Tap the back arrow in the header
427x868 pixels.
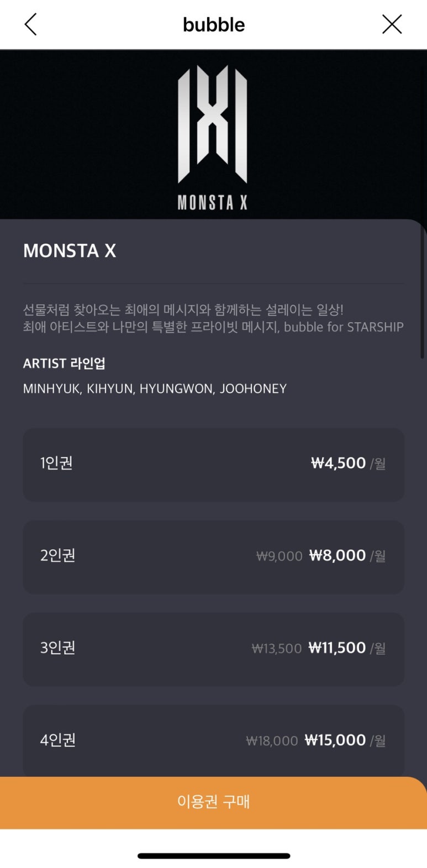point(31,25)
